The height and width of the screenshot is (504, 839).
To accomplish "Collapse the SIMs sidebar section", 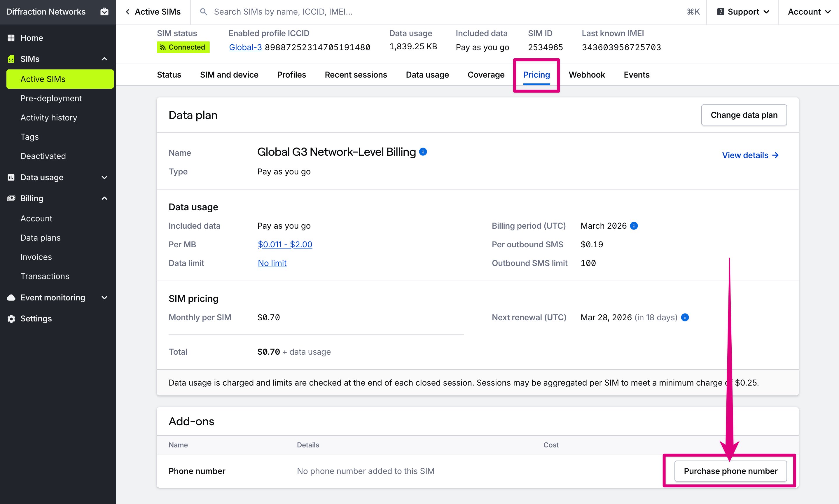I will pos(104,59).
